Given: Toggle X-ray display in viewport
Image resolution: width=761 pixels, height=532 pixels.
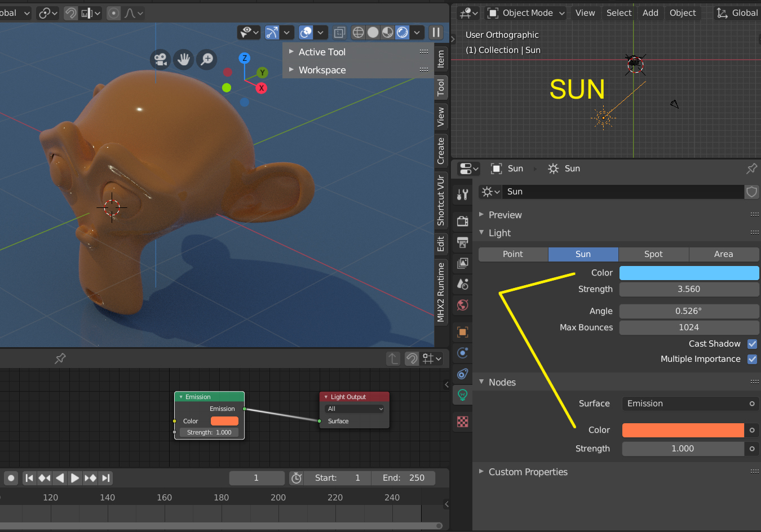Looking at the screenshot, I should coord(339,33).
